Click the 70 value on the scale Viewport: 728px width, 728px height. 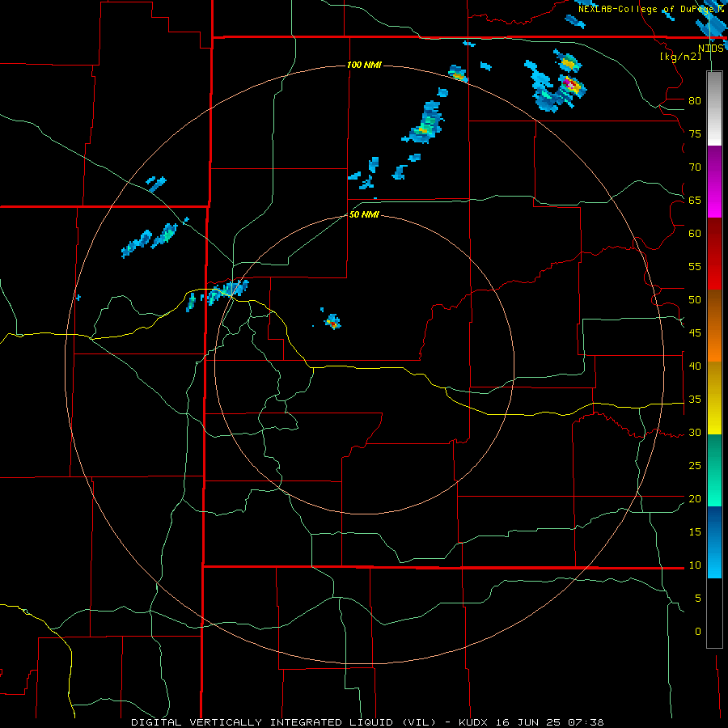[x=695, y=167]
